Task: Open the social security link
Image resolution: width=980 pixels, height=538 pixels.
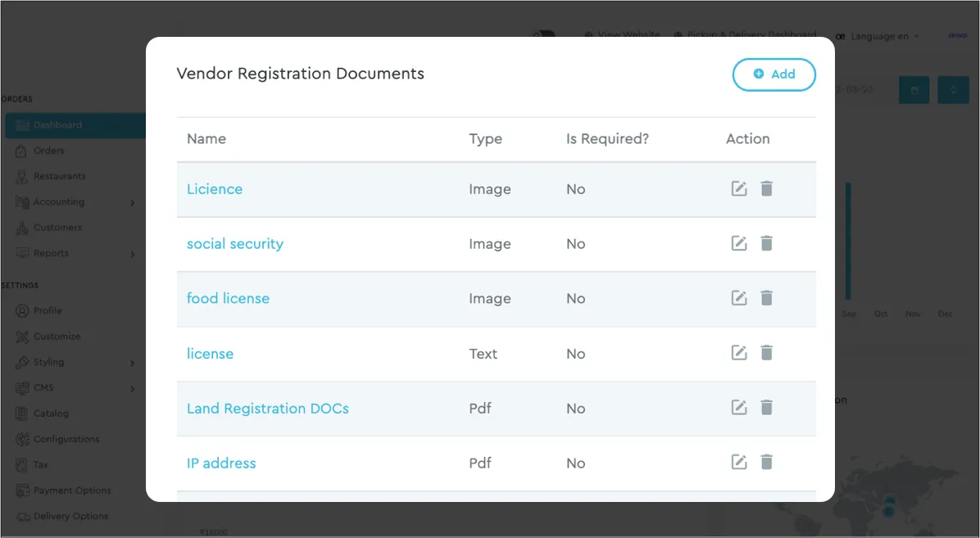Action: [x=235, y=244]
